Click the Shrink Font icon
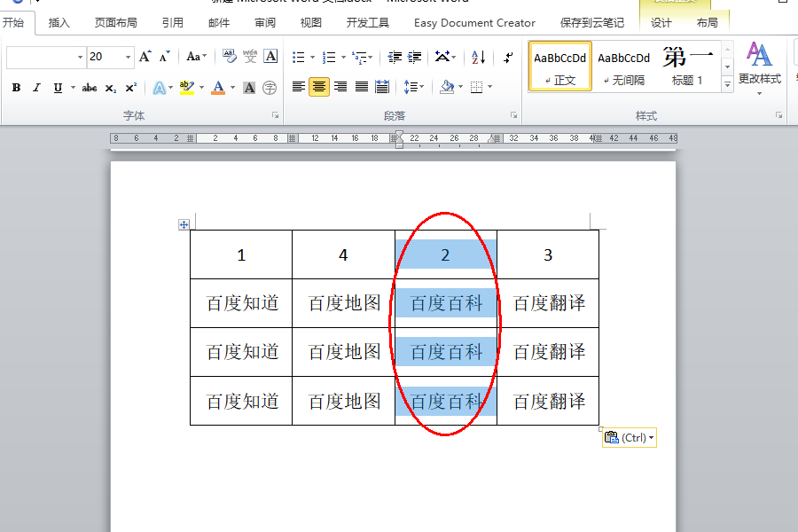 point(164,57)
